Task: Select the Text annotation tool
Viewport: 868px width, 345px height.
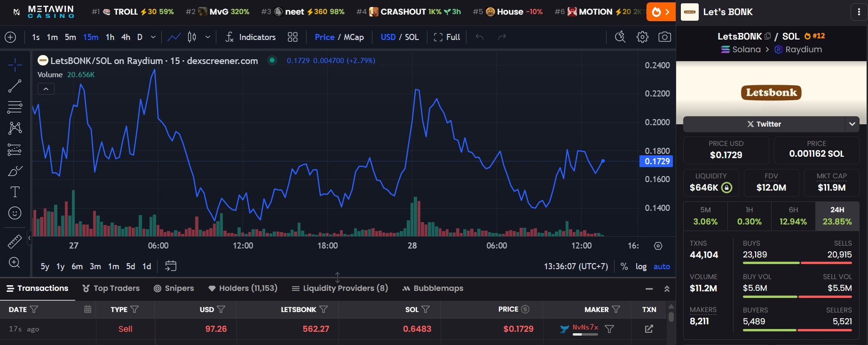Action: coord(15,192)
